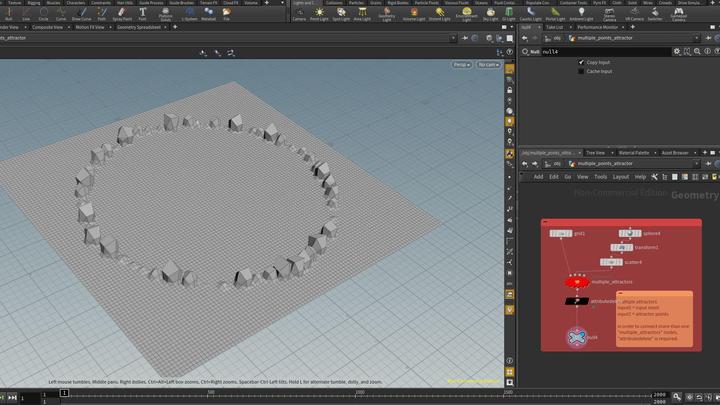720x405 pixels.
Task: Toggle the Copy Input checkbox
Action: pyautogui.click(x=581, y=62)
